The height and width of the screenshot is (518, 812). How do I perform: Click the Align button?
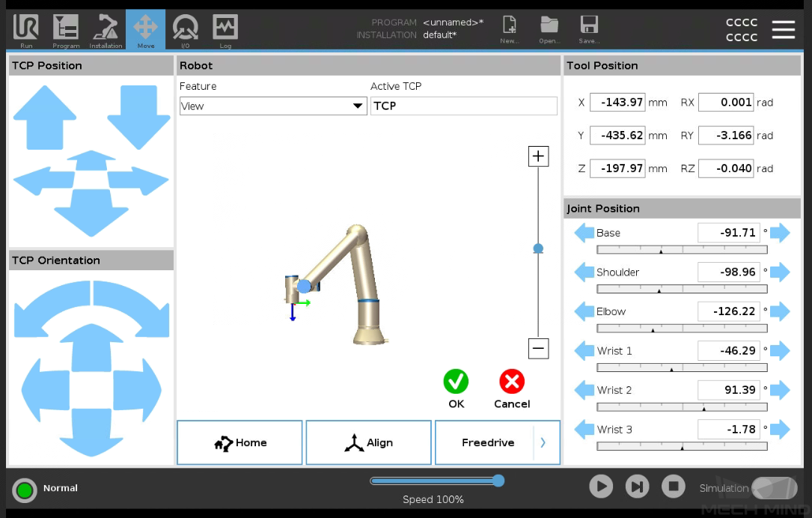pos(368,442)
